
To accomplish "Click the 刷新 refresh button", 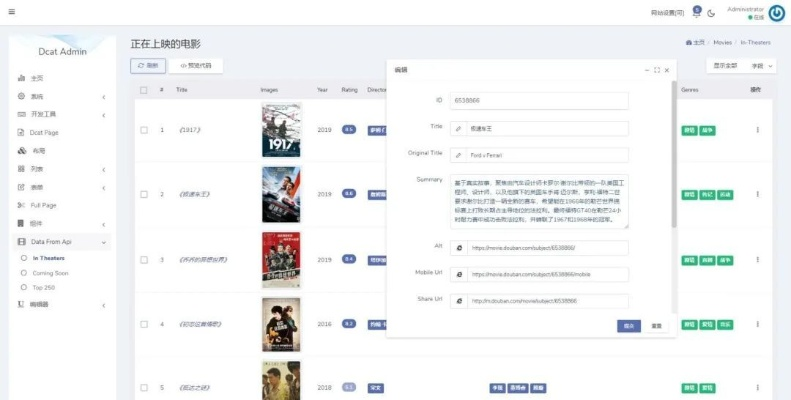I will pyautogui.click(x=148, y=65).
